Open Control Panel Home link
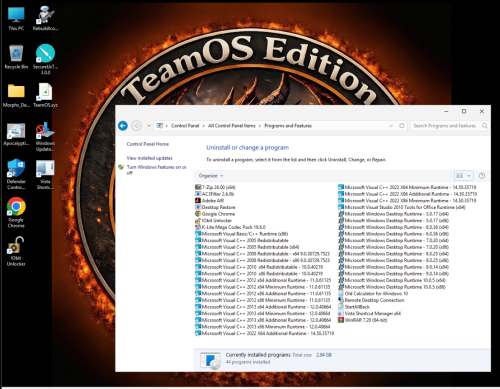The width and height of the screenshot is (500, 389). 148,144
